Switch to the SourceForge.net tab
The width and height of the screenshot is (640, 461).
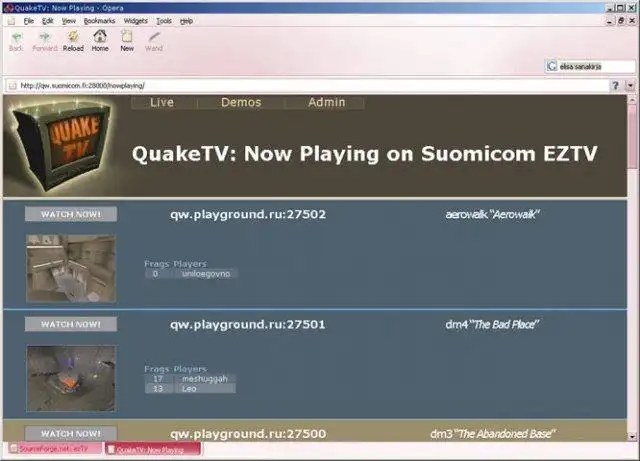(x=53, y=449)
